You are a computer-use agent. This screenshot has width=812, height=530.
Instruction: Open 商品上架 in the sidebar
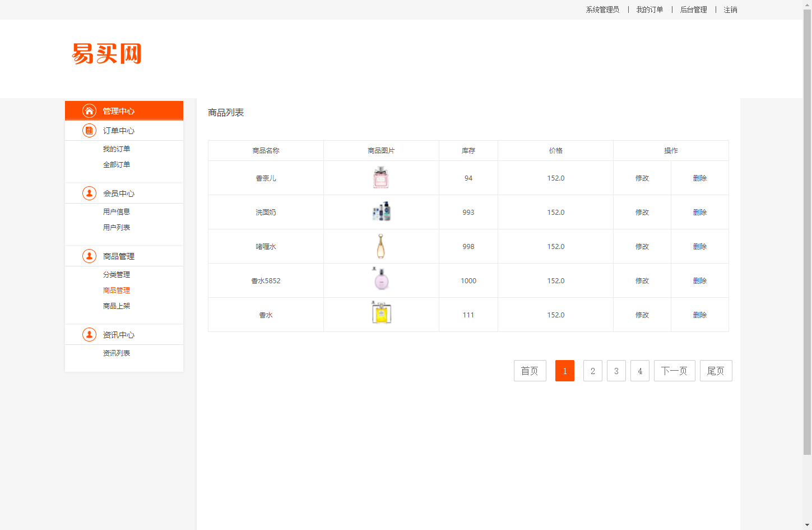coord(116,306)
